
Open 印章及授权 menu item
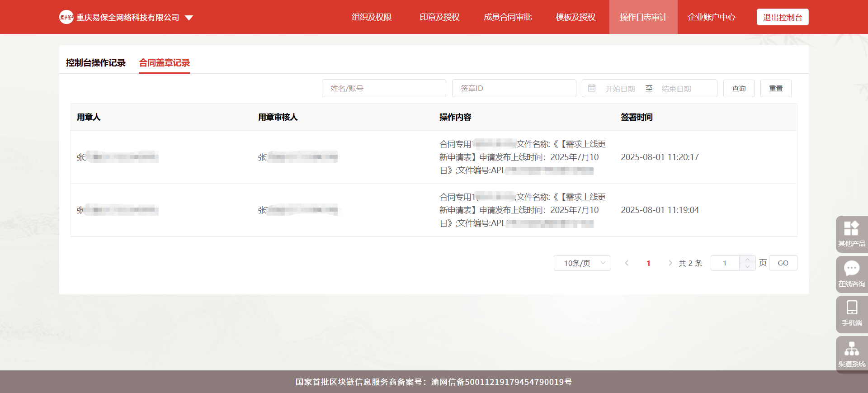pos(439,17)
